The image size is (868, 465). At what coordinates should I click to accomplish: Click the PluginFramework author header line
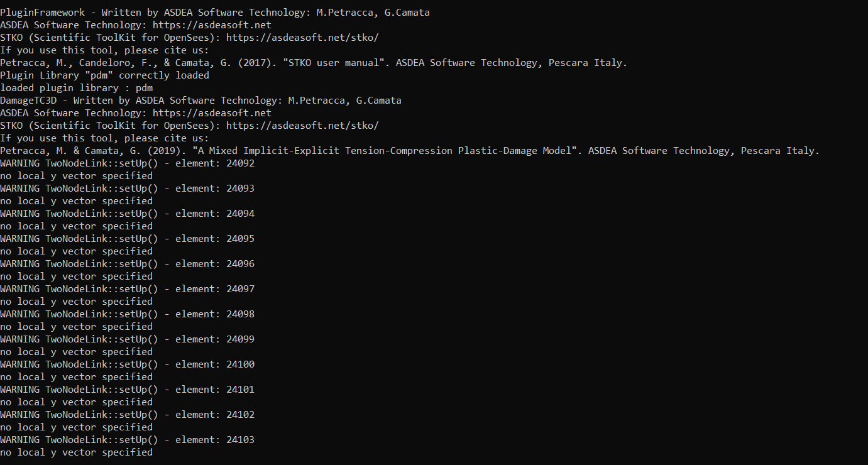pos(215,13)
